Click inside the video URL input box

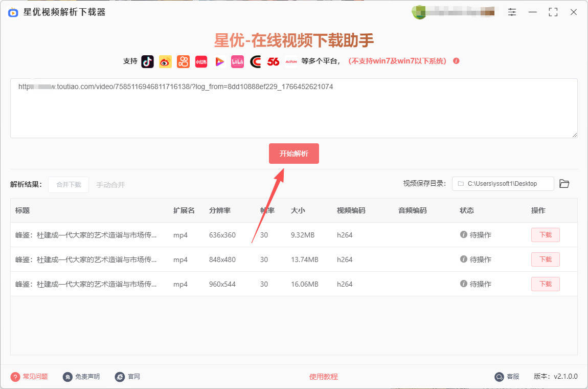pyautogui.click(x=294, y=107)
